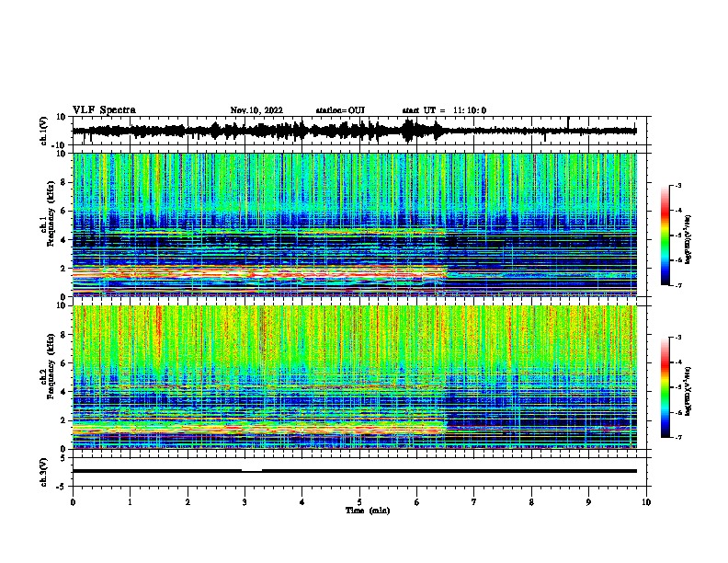This screenshot has width=728, height=563.
Task: Click time axis tick label "1"
Action: coord(130,502)
